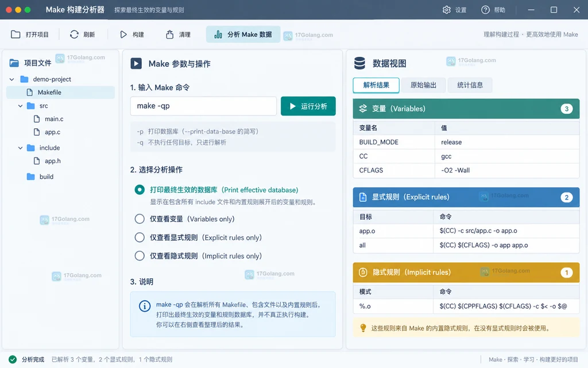
Task: Select 打印最终生效的数据库 radio option
Action: coord(140,190)
